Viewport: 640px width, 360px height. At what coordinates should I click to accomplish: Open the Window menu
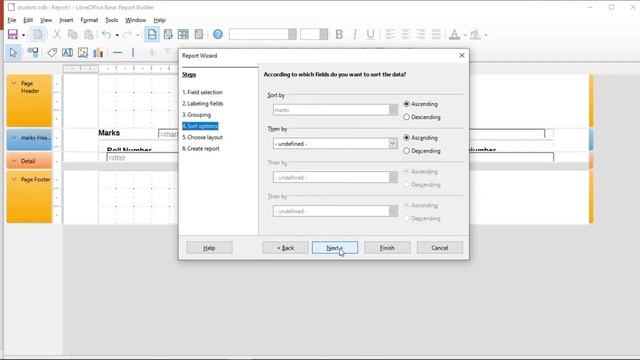[136, 20]
